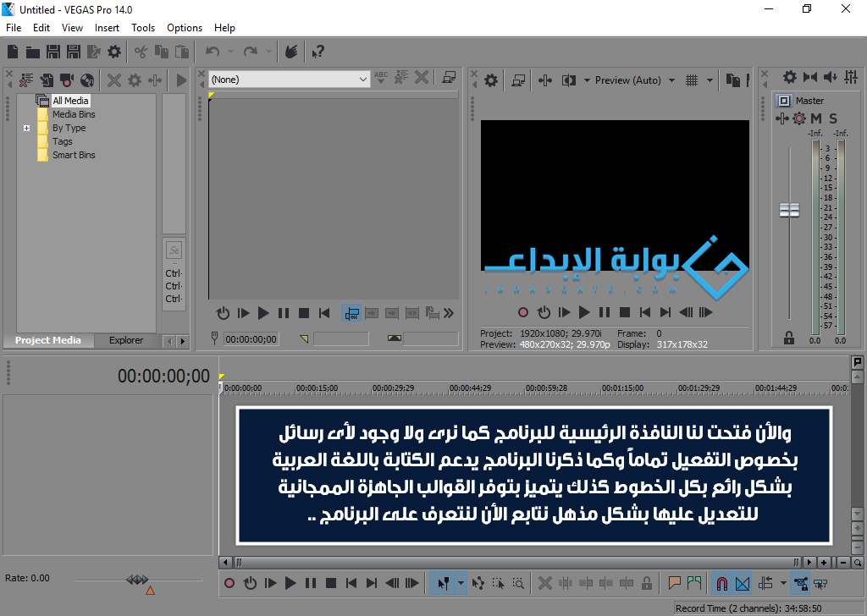
Task: Toggle Automatic Crossfades button
Action: point(743,583)
